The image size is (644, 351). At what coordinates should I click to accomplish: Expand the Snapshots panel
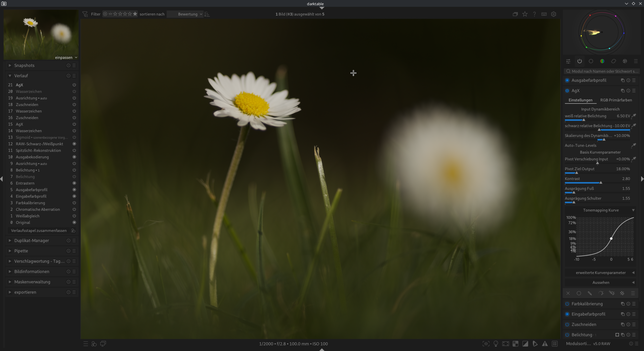click(24, 65)
